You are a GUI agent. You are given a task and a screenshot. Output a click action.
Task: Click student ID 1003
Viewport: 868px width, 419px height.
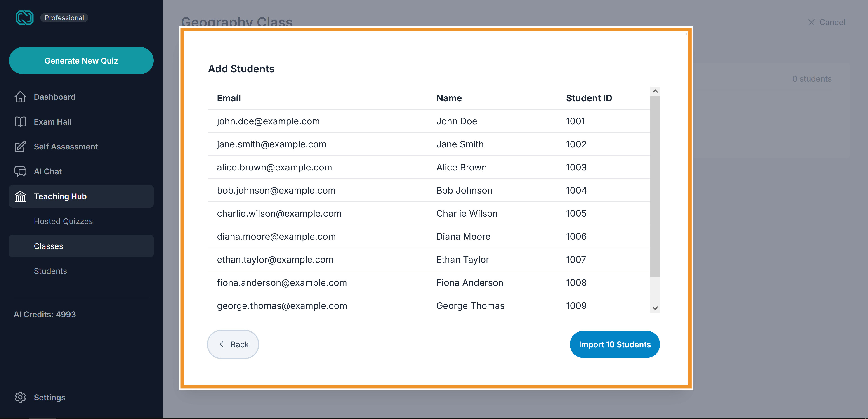576,167
